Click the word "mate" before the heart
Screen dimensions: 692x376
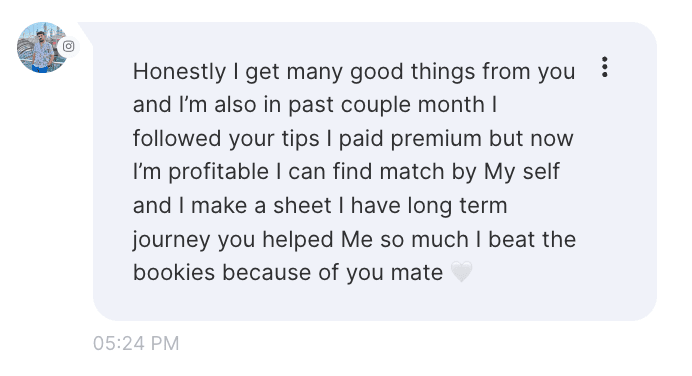(x=417, y=273)
